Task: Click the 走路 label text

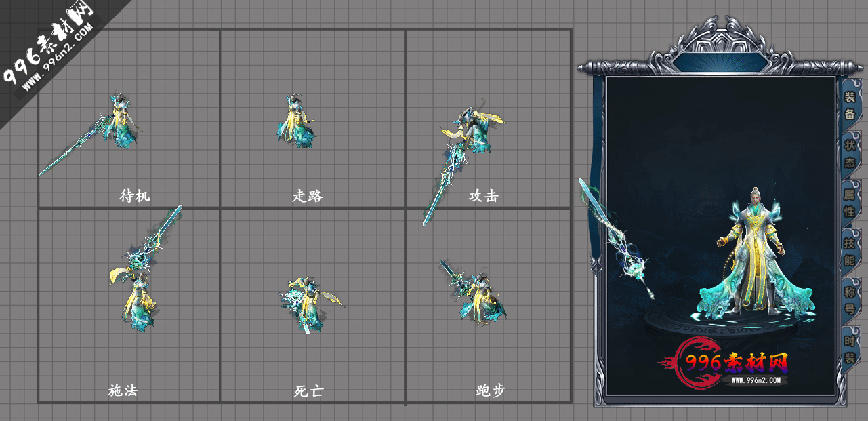Action: [308, 196]
